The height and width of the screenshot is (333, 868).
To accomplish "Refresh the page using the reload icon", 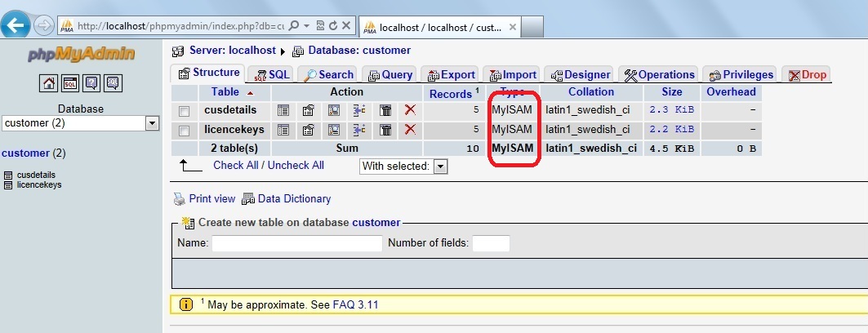I will (333, 25).
